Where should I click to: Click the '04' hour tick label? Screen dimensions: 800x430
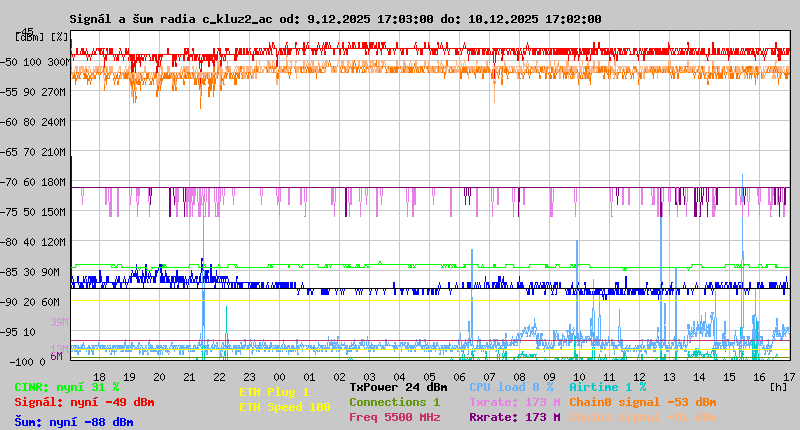pos(399,377)
